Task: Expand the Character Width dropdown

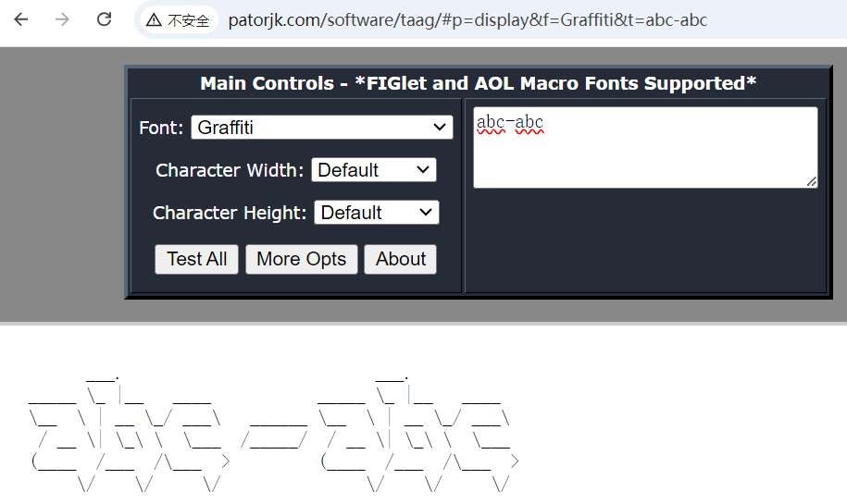Action: [x=374, y=170]
